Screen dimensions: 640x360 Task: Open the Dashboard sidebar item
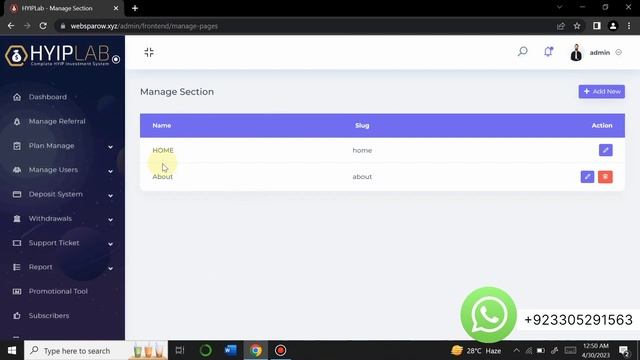47,97
